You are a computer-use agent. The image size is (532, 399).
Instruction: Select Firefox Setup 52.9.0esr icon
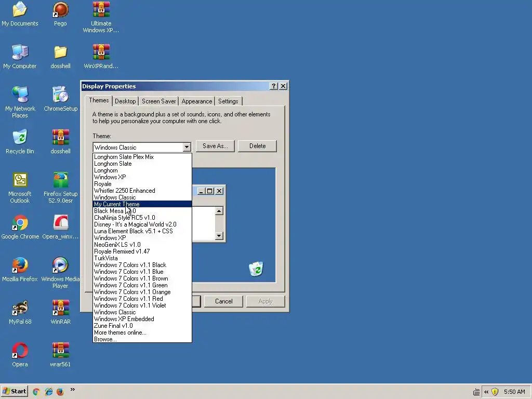(x=60, y=188)
